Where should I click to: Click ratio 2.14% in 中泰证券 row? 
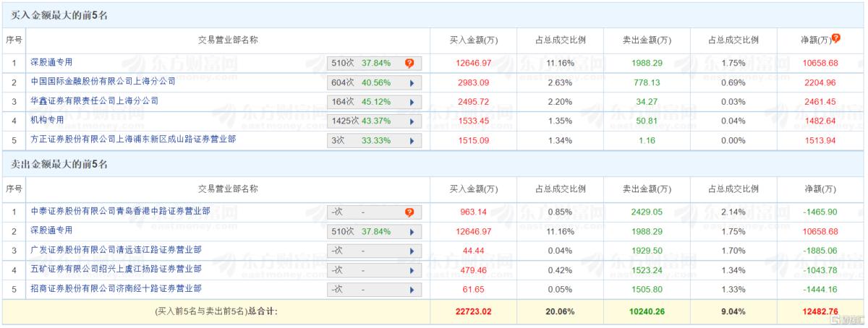(733, 212)
